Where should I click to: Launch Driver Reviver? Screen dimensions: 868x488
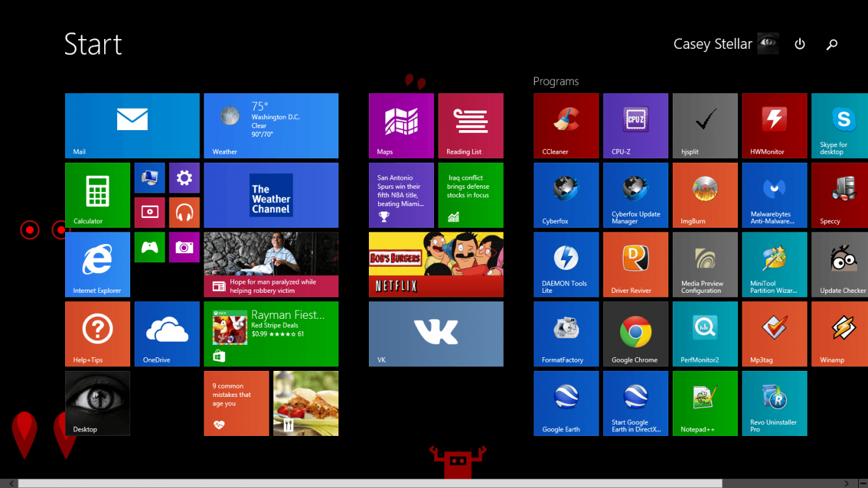[x=636, y=265]
